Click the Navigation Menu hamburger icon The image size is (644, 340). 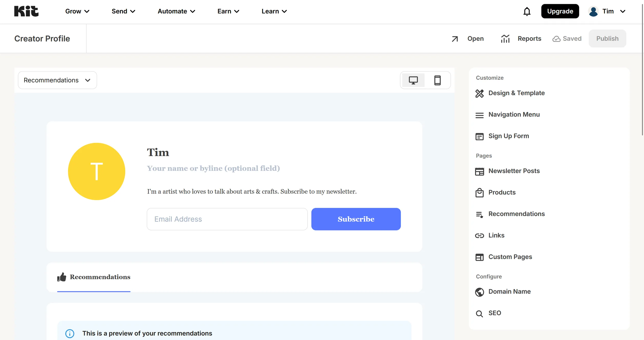479,115
